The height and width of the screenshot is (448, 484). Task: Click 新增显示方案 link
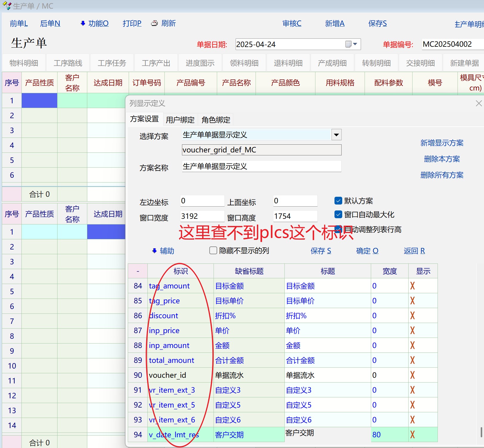tap(442, 143)
